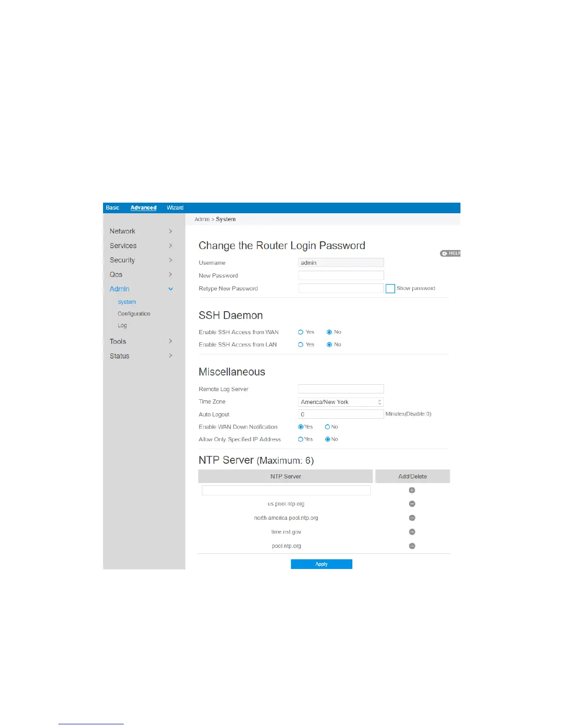Click the north-america.pool.ntp.org text
This screenshot has width=563, height=728.
pyautogui.click(x=286, y=518)
